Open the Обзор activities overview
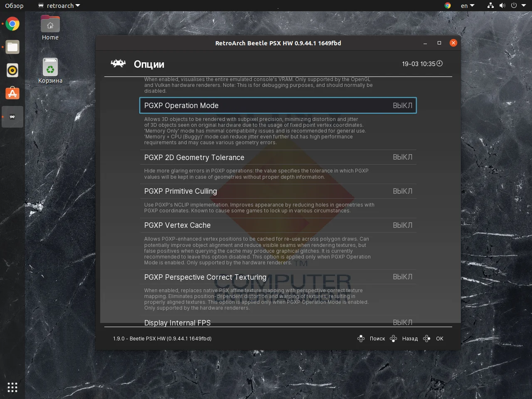 (14, 5)
